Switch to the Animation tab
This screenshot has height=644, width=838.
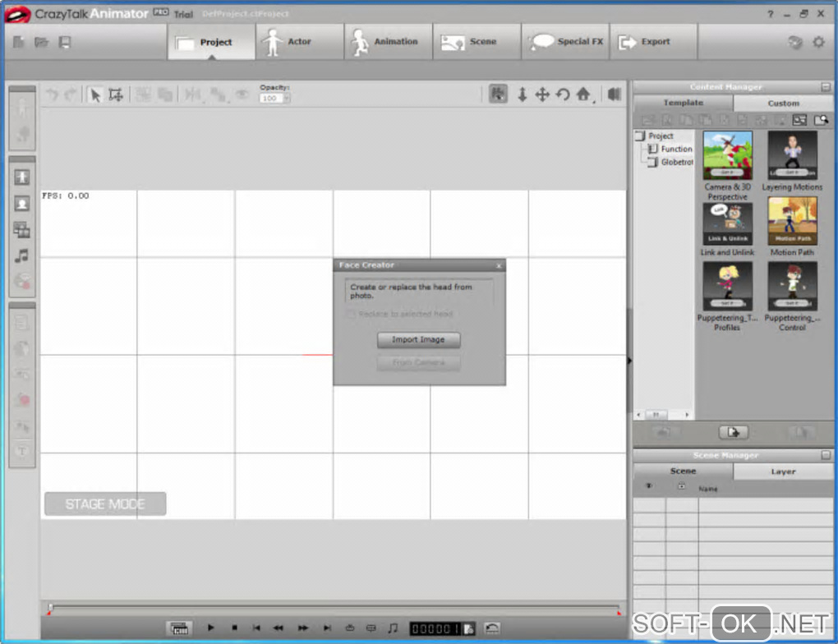click(388, 42)
